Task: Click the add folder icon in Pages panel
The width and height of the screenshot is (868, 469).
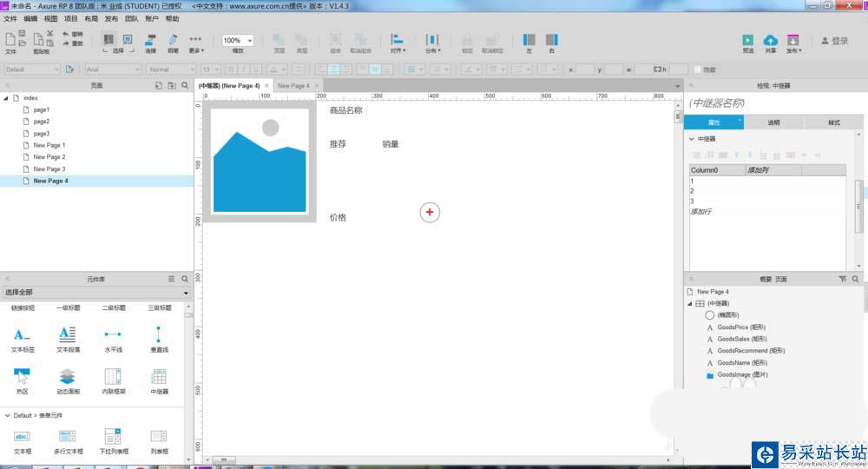Action: click(172, 85)
